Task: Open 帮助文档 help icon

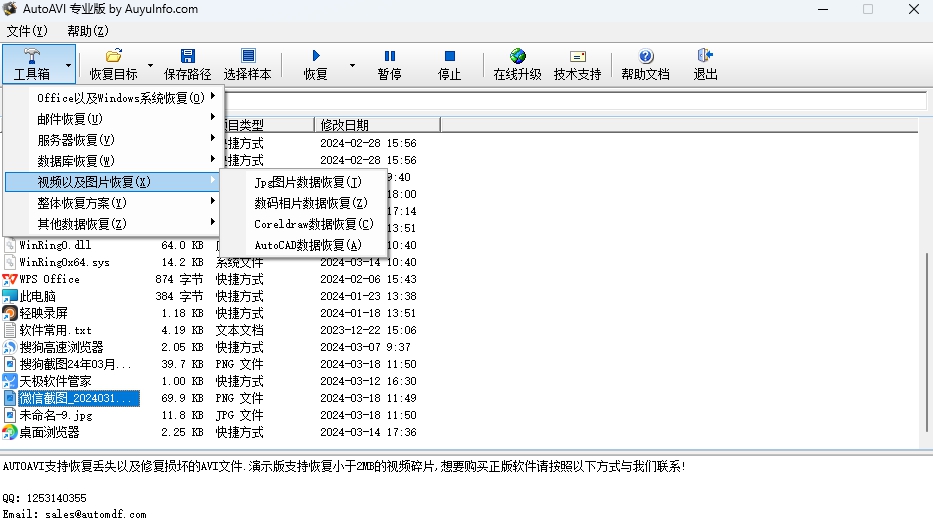Action: coord(646,56)
